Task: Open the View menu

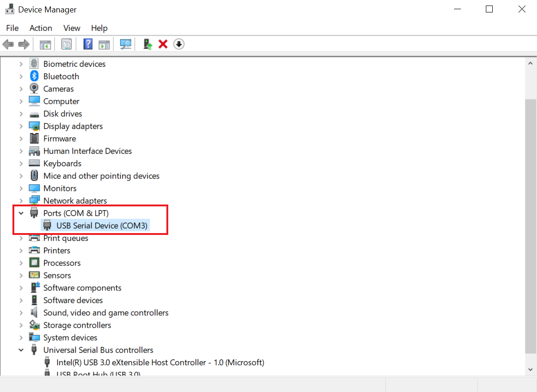Action: 71,28
